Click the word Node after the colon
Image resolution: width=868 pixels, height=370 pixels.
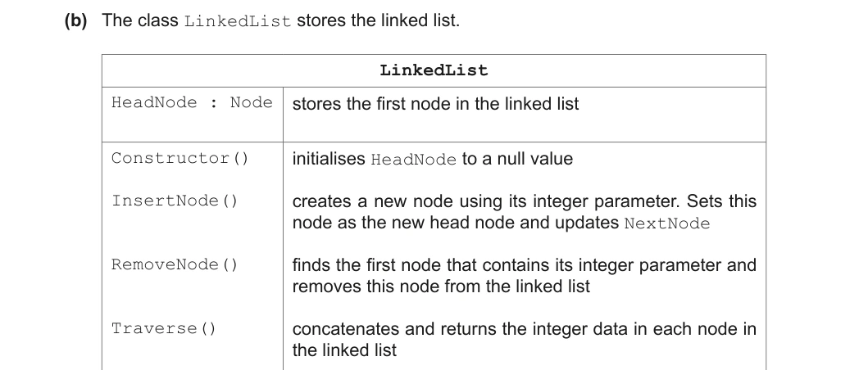pyautogui.click(x=252, y=103)
